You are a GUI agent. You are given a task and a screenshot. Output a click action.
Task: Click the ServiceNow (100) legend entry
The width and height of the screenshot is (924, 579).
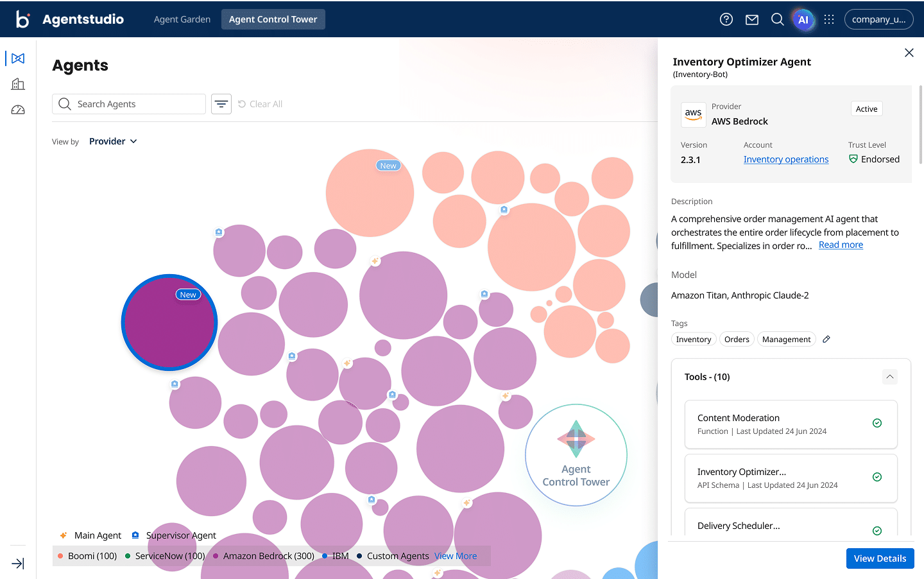coord(165,556)
